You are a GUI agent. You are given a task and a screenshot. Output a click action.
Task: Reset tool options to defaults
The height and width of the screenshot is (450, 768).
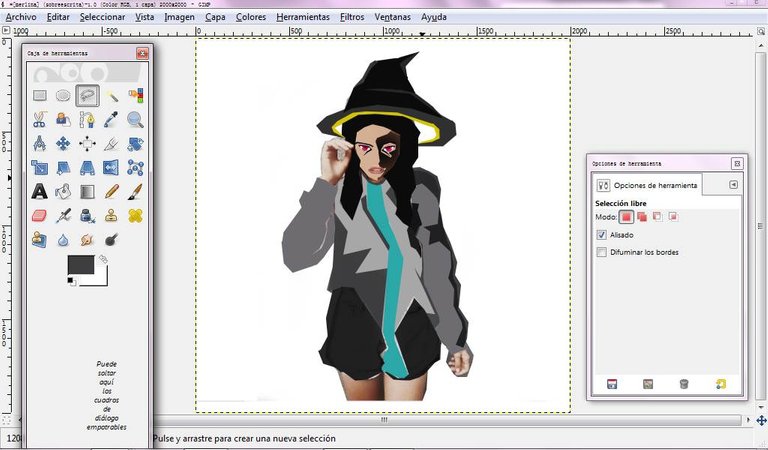(x=720, y=384)
